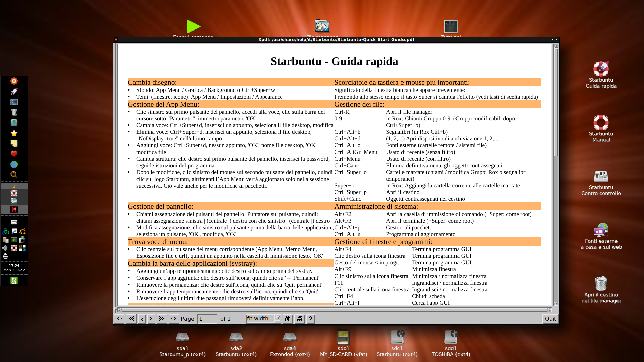
Task: Click the vertical scrollbar down arrow
Action: (556, 303)
